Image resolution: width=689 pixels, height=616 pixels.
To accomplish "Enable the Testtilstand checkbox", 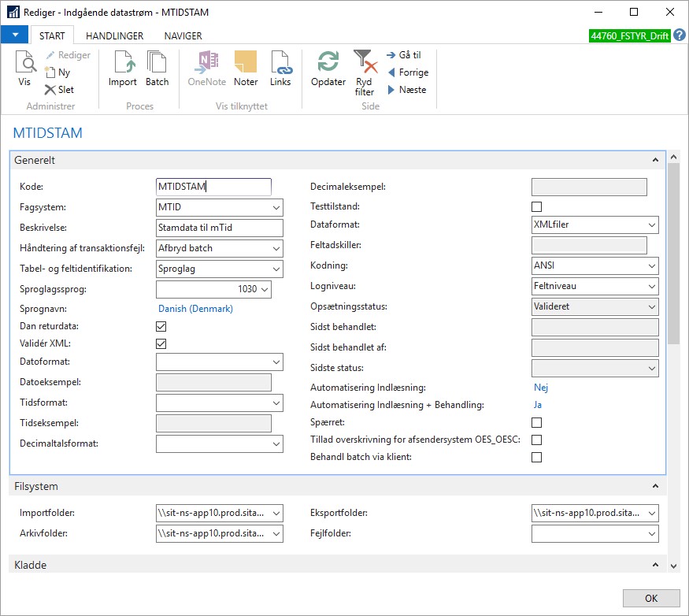I will click(x=537, y=207).
